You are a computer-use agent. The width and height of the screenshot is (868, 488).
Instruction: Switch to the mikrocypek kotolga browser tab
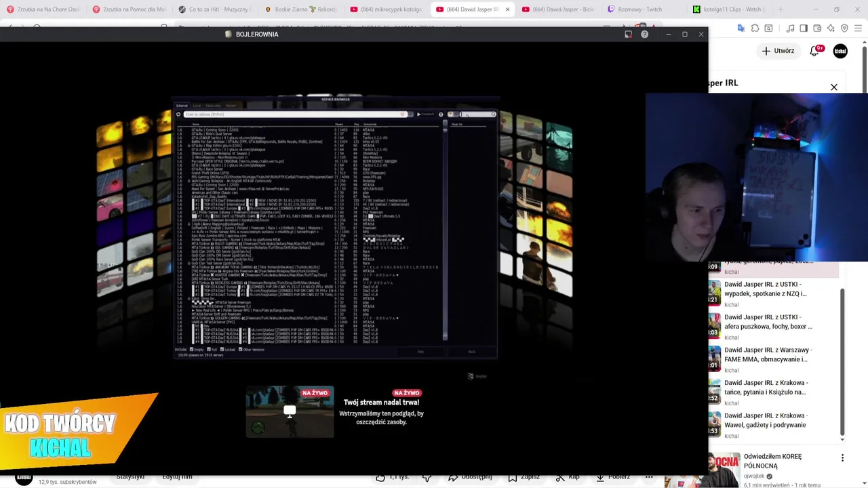click(x=386, y=9)
